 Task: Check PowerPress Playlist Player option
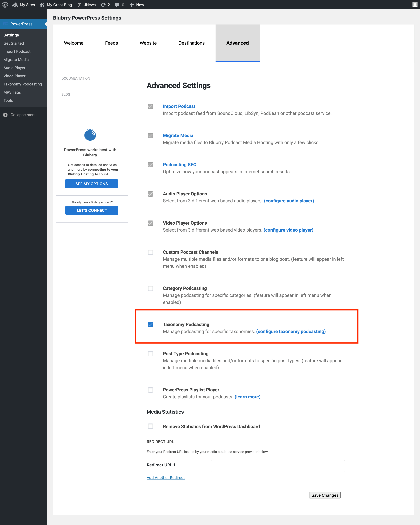pos(150,390)
